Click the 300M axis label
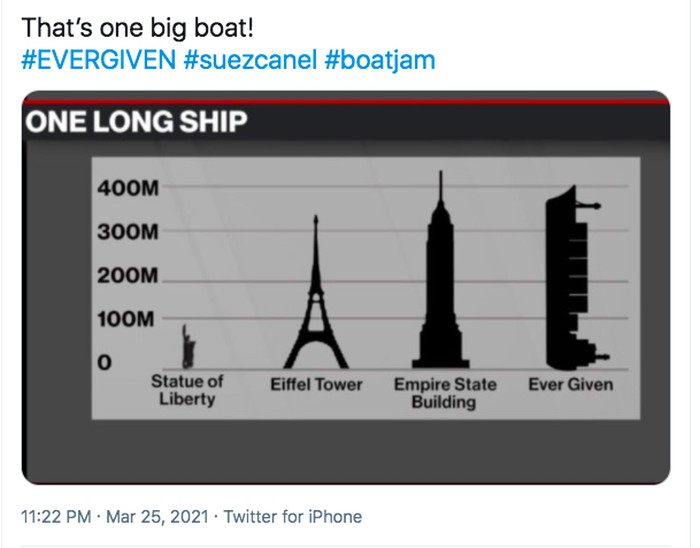 point(127,232)
